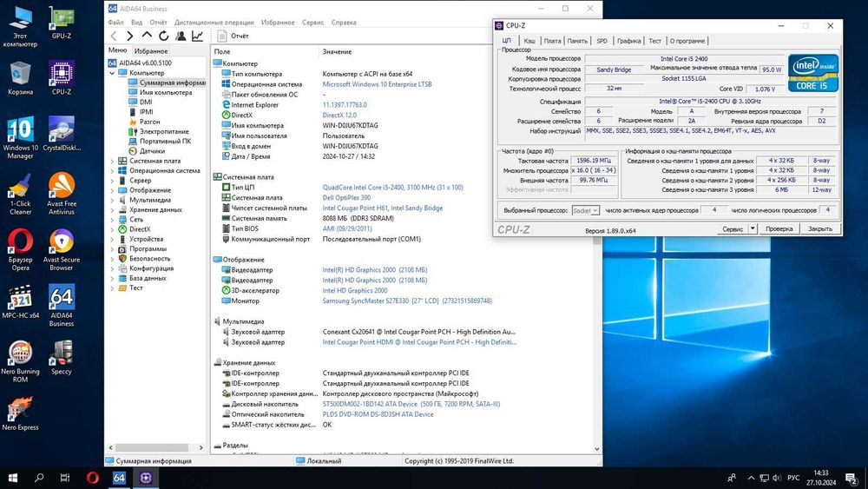Viewport: 868px width, 489px height.
Task: Open the Вид menu
Action: tap(137, 23)
